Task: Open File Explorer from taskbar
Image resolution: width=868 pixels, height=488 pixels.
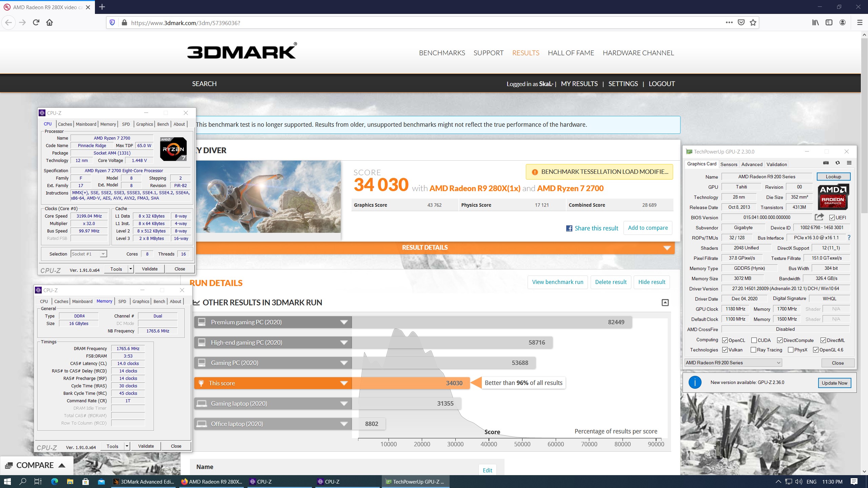Action: click(70, 482)
